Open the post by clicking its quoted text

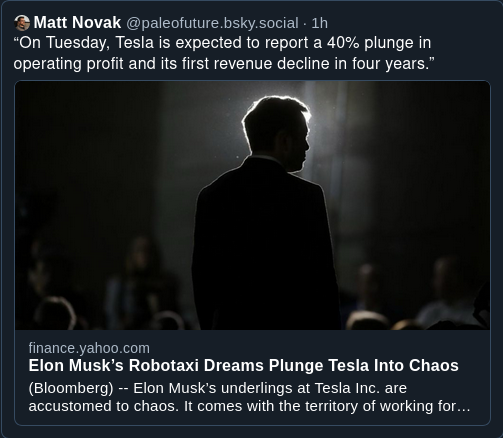click(224, 53)
